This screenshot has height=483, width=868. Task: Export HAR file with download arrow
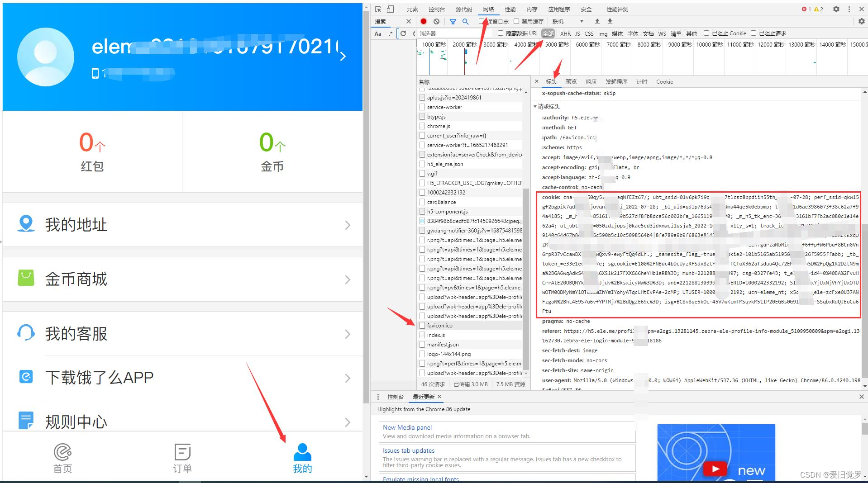pos(610,21)
